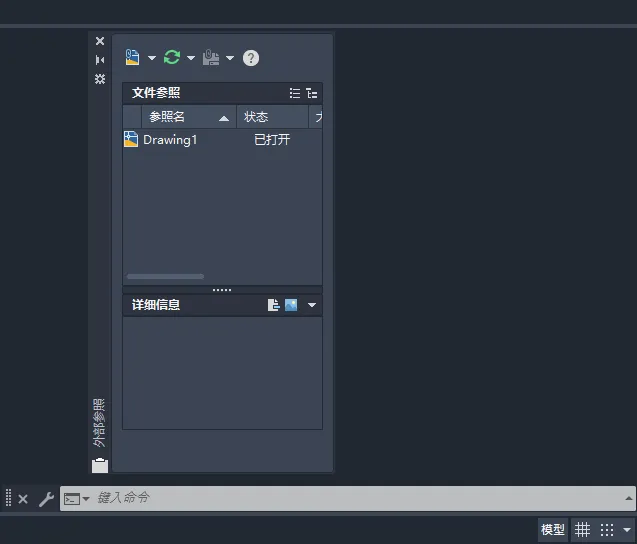Click the green Refresh icon
This screenshot has height=544, width=637.
coord(172,57)
